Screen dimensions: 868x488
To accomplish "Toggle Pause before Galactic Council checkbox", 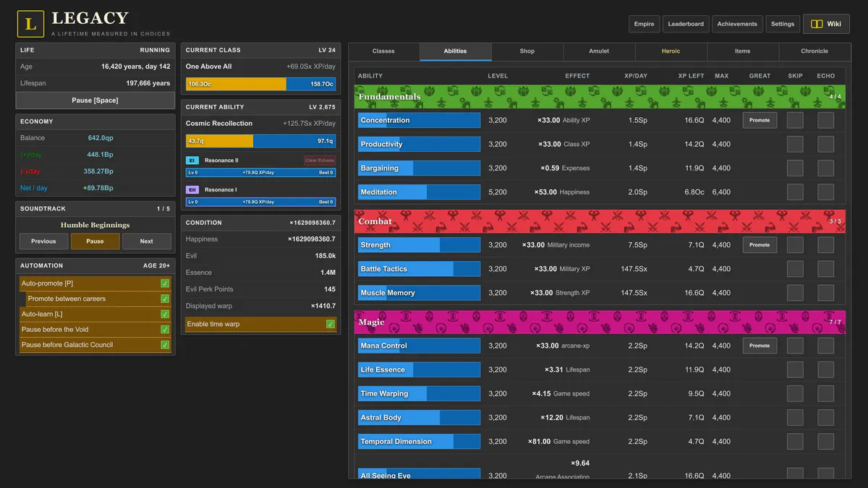I will click(x=165, y=345).
